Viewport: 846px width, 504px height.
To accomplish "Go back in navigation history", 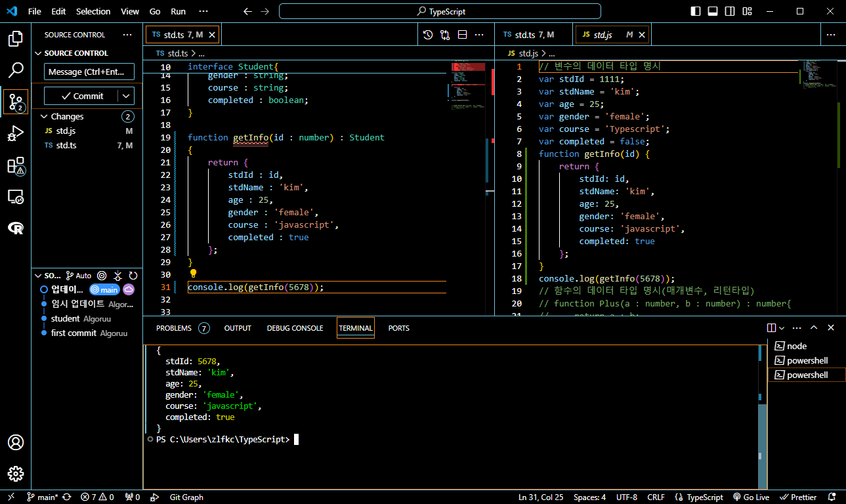I will (247, 11).
